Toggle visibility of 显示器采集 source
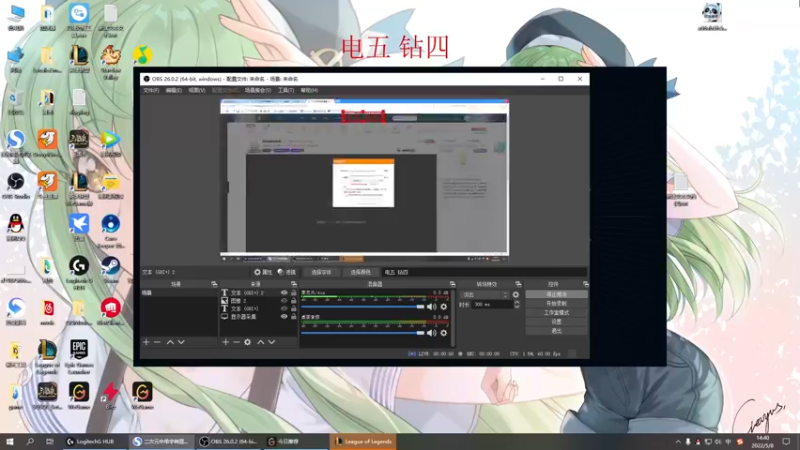Viewport: 800px width, 450px height. coord(284,317)
